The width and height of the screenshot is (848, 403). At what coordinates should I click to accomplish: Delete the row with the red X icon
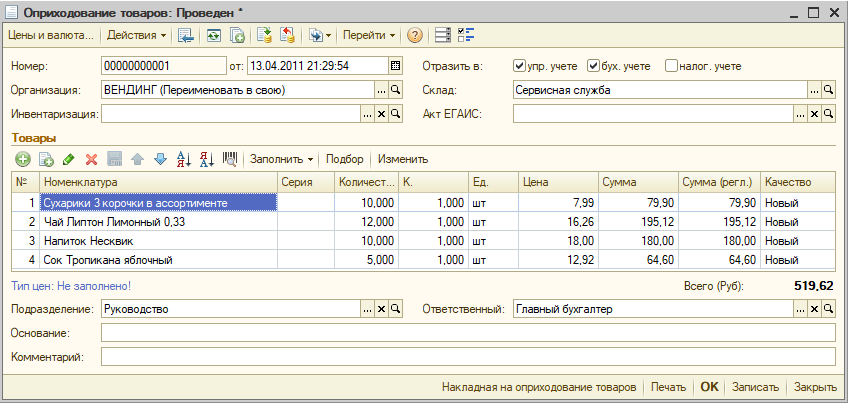pos(91,159)
